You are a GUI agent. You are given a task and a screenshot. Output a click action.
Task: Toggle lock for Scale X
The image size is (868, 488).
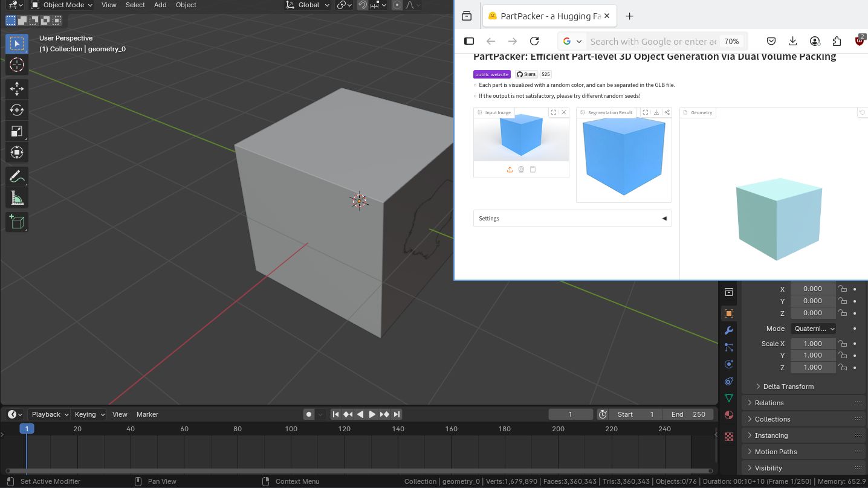tap(843, 343)
